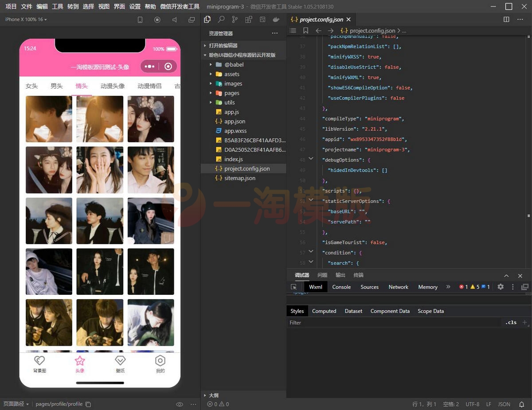Open debugger settings gear icon
The height and width of the screenshot is (410, 532).
pos(501,287)
